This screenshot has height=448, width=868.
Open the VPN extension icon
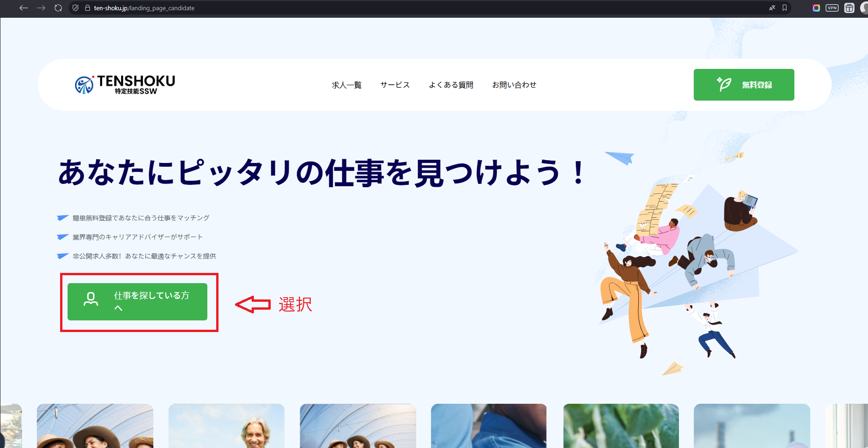pos(832,8)
